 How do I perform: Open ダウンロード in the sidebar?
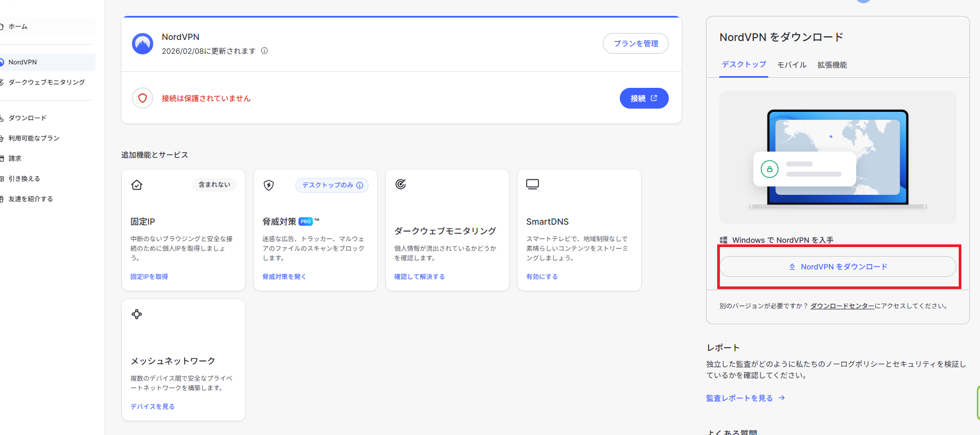(28, 118)
